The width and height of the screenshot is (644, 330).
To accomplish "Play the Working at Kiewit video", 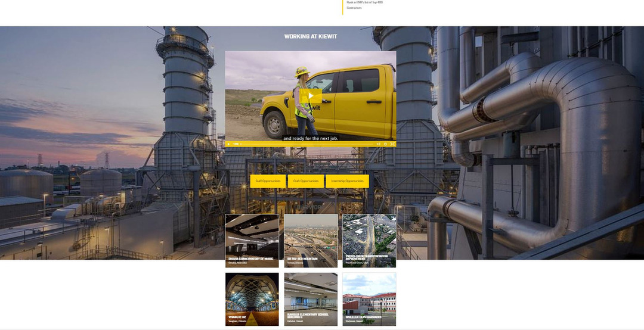I will click(x=311, y=96).
